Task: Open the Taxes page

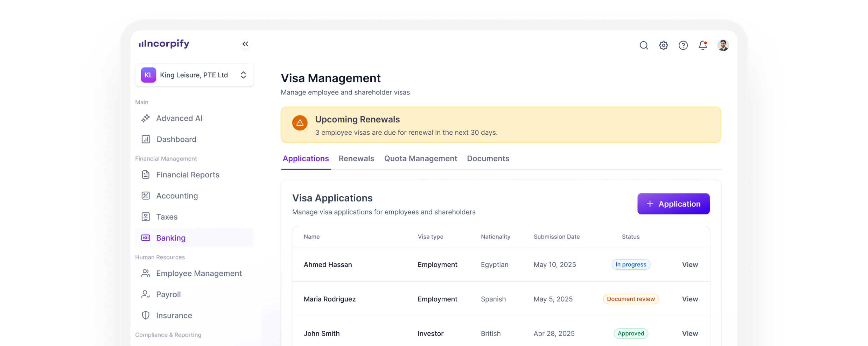Action: (x=167, y=217)
